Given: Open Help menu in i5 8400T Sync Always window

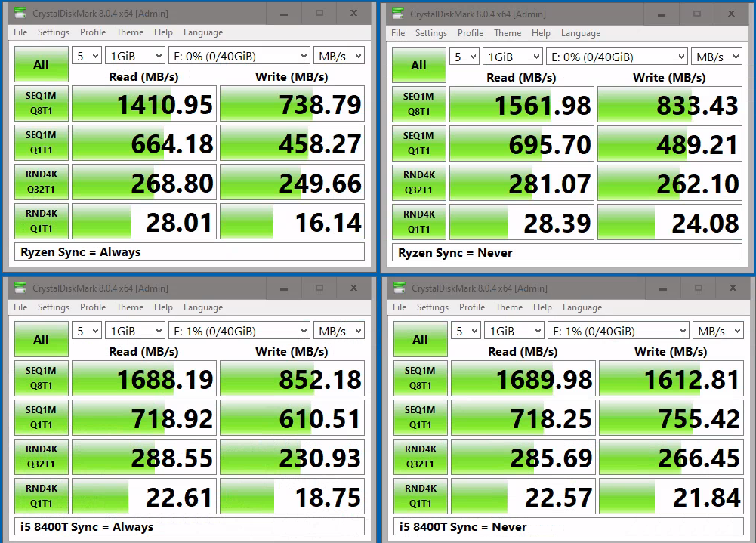Looking at the screenshot, I should pyautogui.click(x=163, y=307).
